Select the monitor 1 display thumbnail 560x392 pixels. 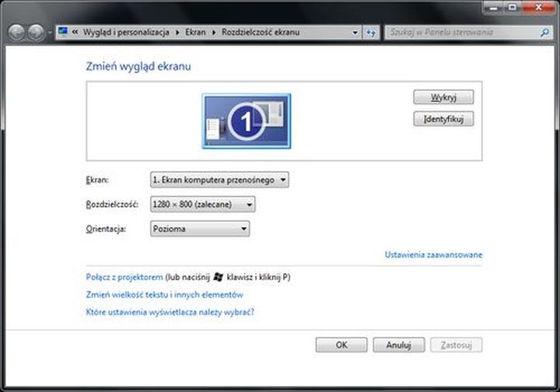point(246,121)
